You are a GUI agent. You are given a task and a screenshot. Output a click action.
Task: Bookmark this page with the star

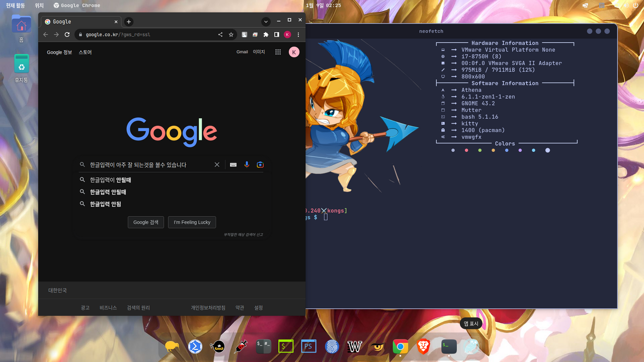pyautogui.click(x=231, y=35)
